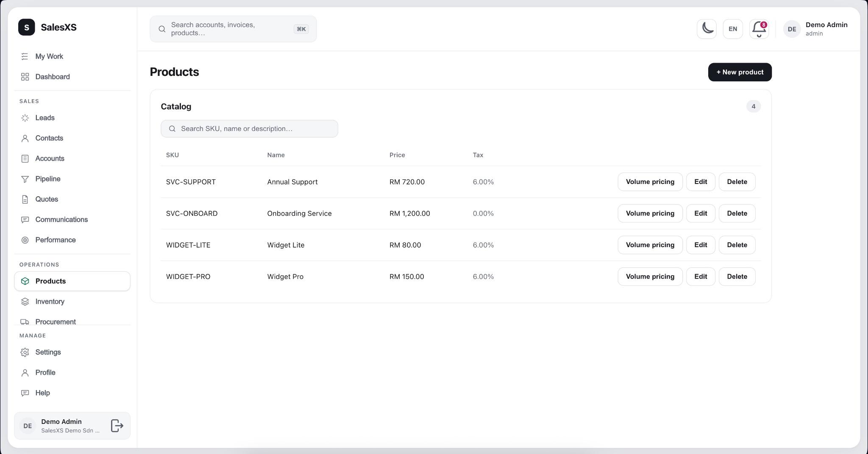Click the Contacts person icon
Viewport: 868px width, 454px height.
pyautogui.click(x=25, y=138)
